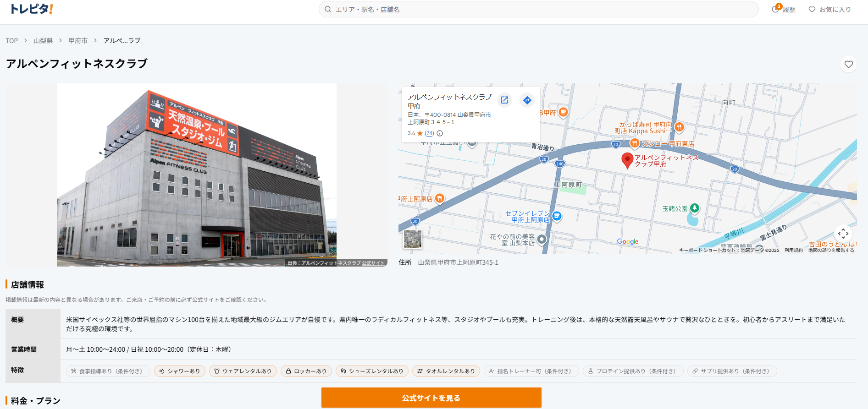
Task: Click the area/station search field
Action: pos(538,9)
